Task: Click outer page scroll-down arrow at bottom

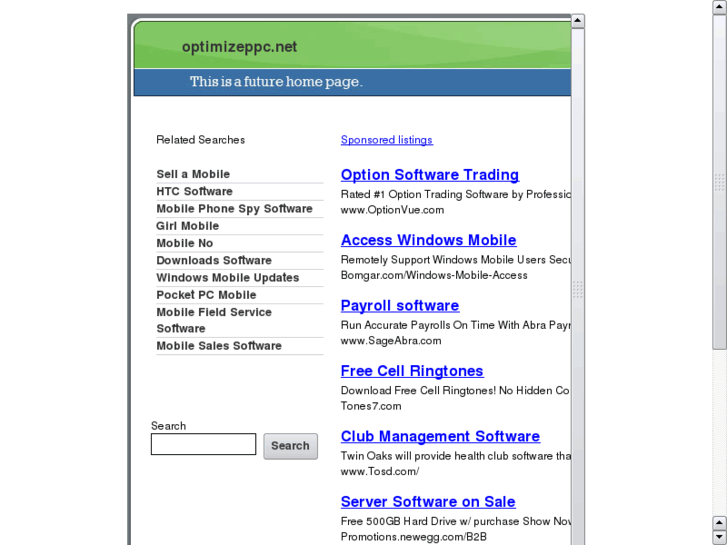Action: [x=719, y=538]
